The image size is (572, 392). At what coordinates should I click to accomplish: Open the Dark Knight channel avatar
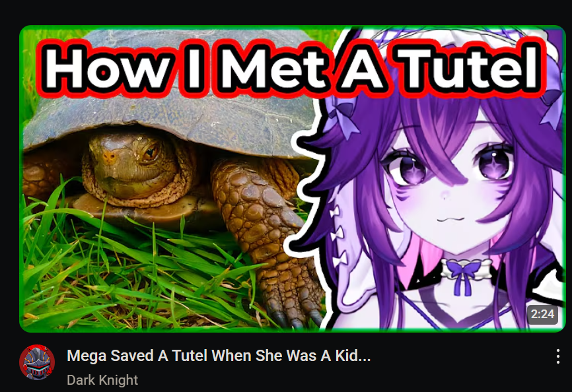[37, 362]
